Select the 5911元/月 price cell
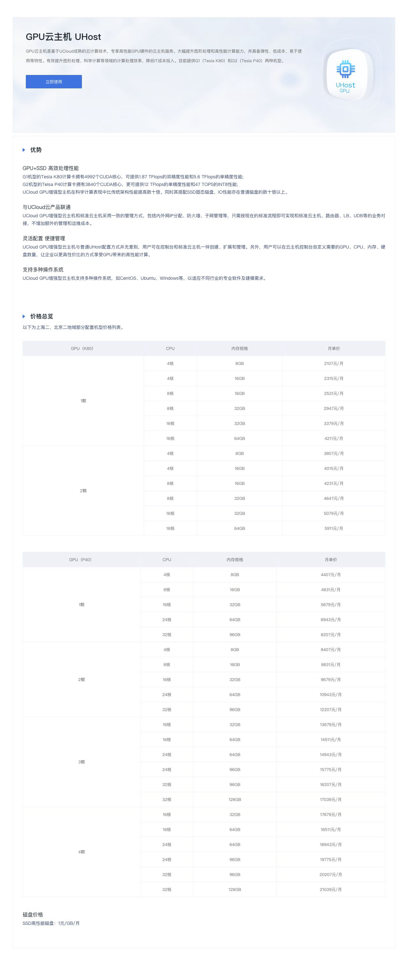 click(x=333, y=528)
